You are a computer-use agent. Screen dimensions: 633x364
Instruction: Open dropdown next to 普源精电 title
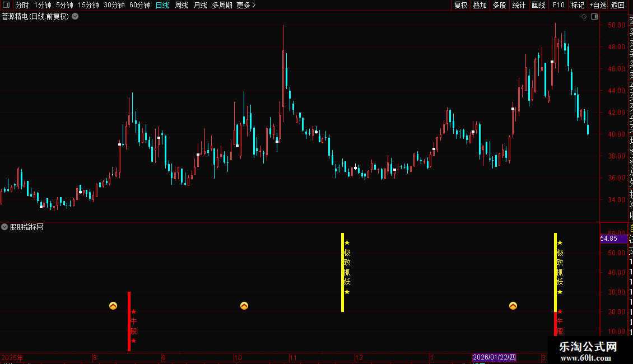click(75, 17)
